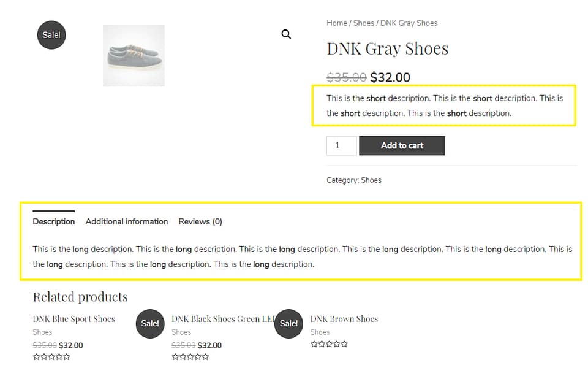Open the DNK Brown Shoes product
This screenshot has height=368, width=588.
[344, 319]
